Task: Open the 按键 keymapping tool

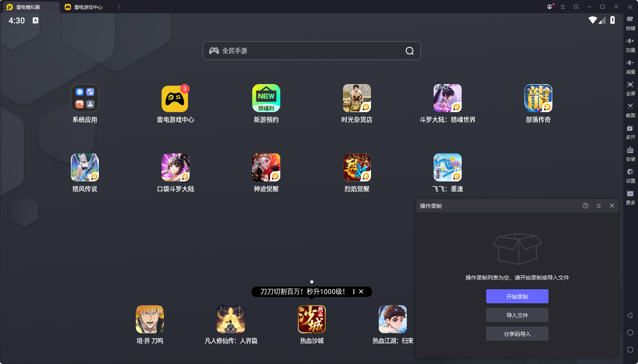Action: click(630, 23)
